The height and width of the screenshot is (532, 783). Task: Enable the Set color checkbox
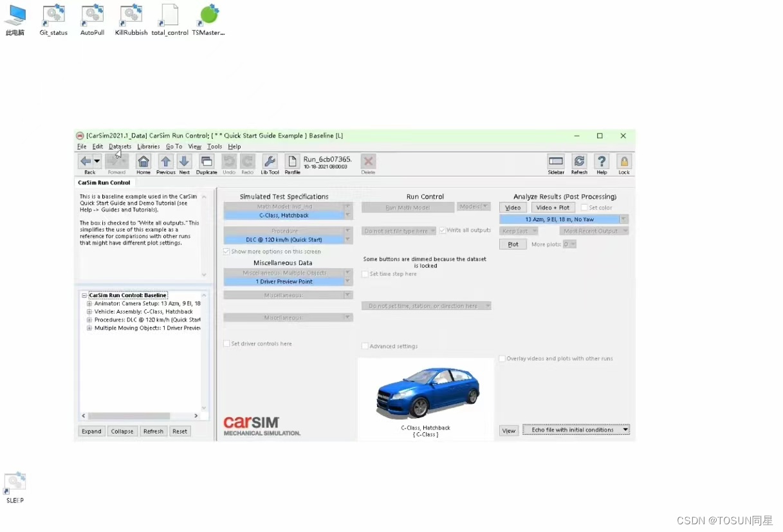(584, 208)
